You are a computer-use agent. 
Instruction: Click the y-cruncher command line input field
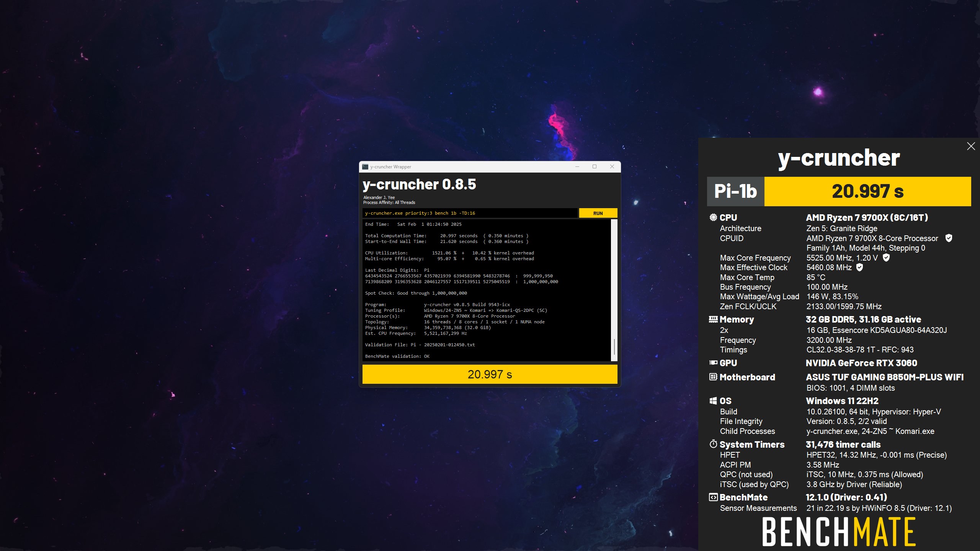(x=470, y=213)
